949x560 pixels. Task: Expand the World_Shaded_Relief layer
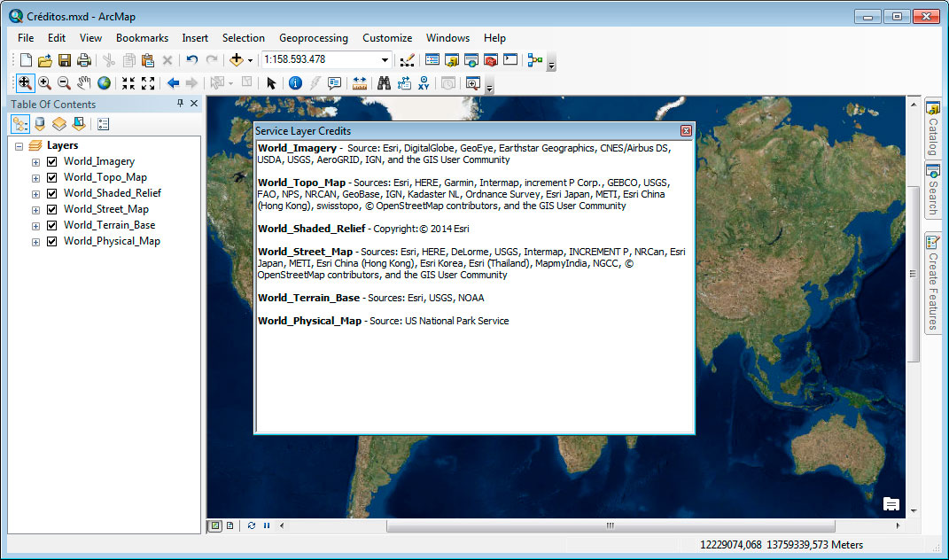pos(35,194)
